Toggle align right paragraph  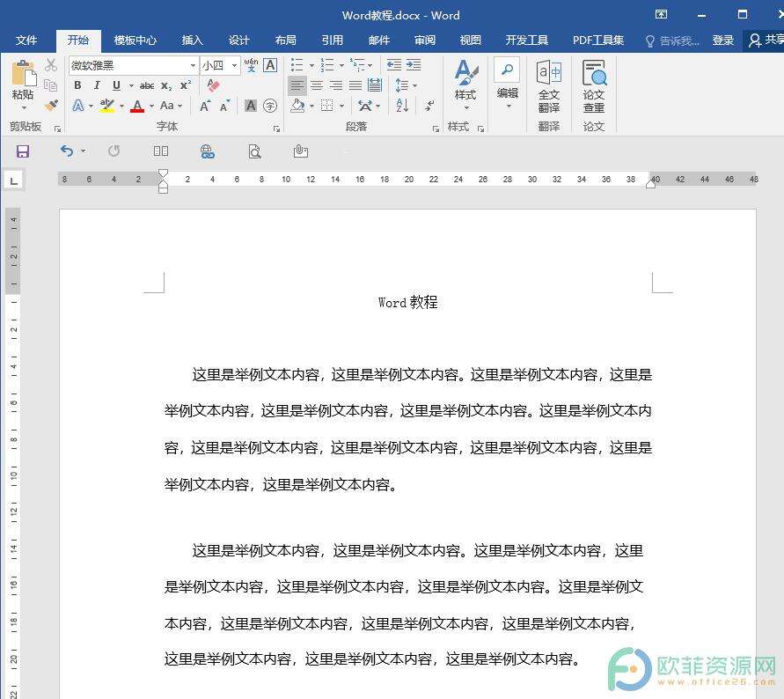pos(336,85)
